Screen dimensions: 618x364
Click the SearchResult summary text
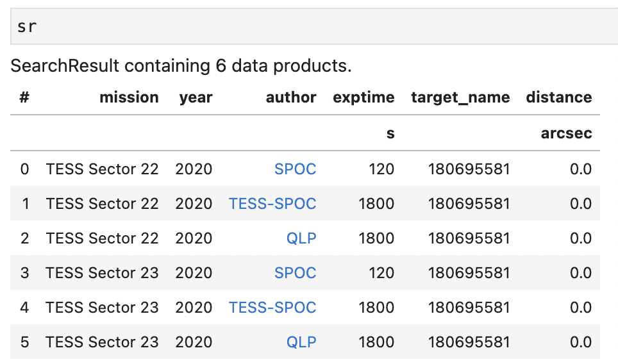click(x=181, y=65)
